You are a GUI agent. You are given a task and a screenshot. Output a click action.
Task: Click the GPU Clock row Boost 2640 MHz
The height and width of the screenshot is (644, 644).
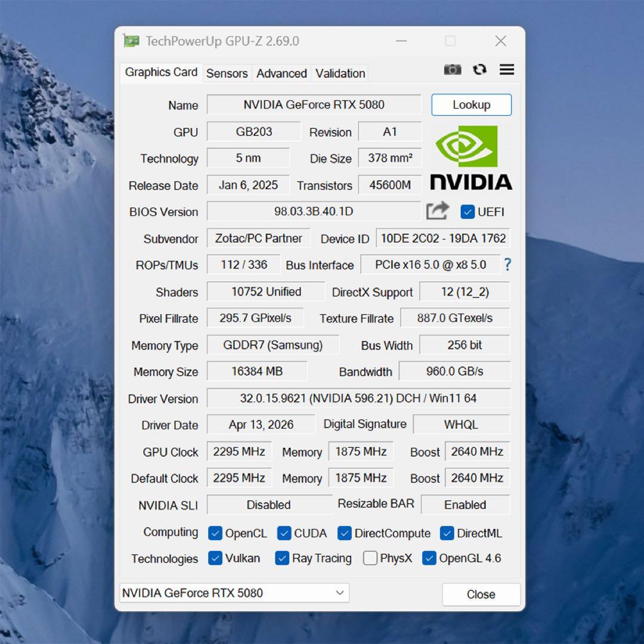coord(477,451)
